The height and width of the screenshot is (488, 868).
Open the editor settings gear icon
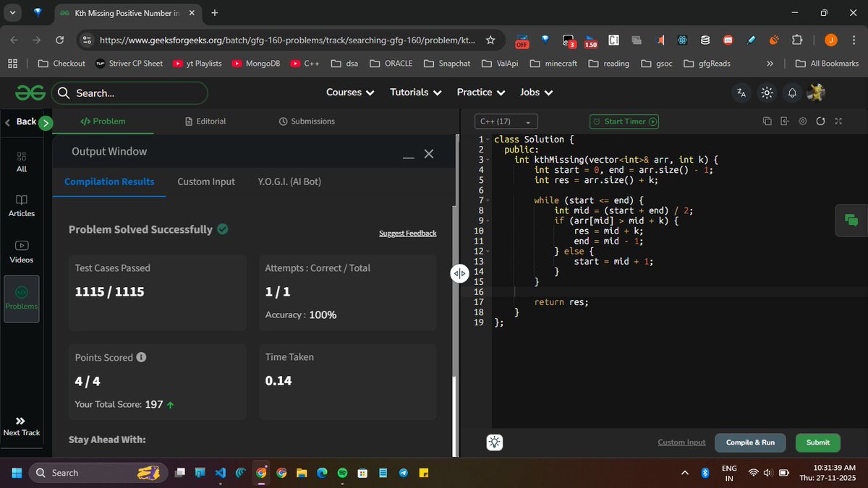point(802,121)
